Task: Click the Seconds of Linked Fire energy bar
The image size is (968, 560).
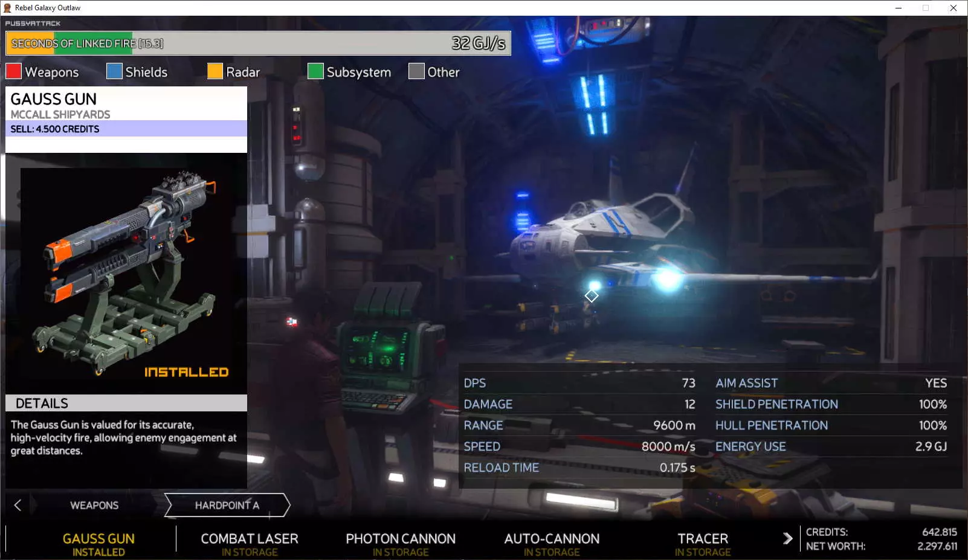Action: (258, 43)
